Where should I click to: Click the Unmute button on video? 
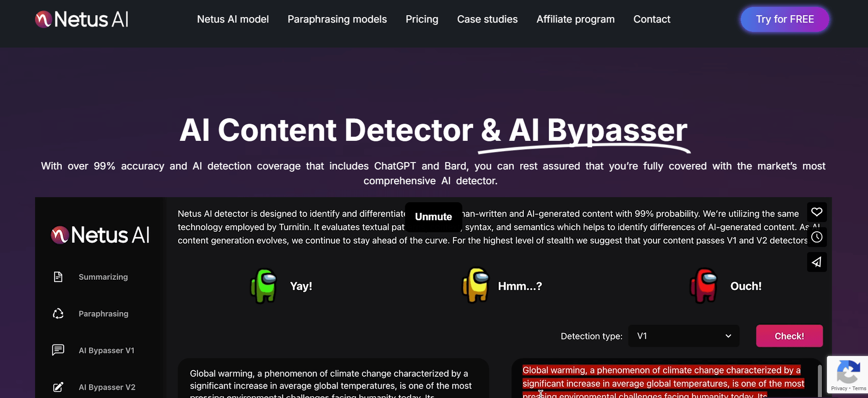coord(434,217)
